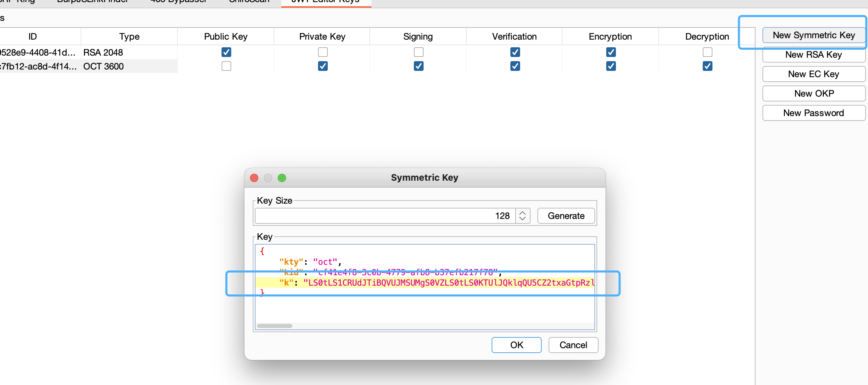Click the New Password button
The width and height of the screenshot is (868, 385).
click(x=813, y=113)
